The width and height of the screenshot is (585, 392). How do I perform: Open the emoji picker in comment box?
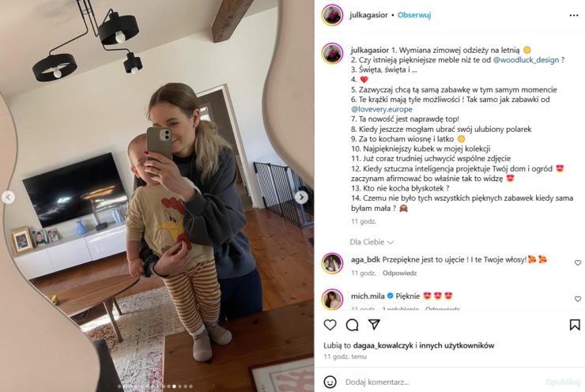(330, 382)
